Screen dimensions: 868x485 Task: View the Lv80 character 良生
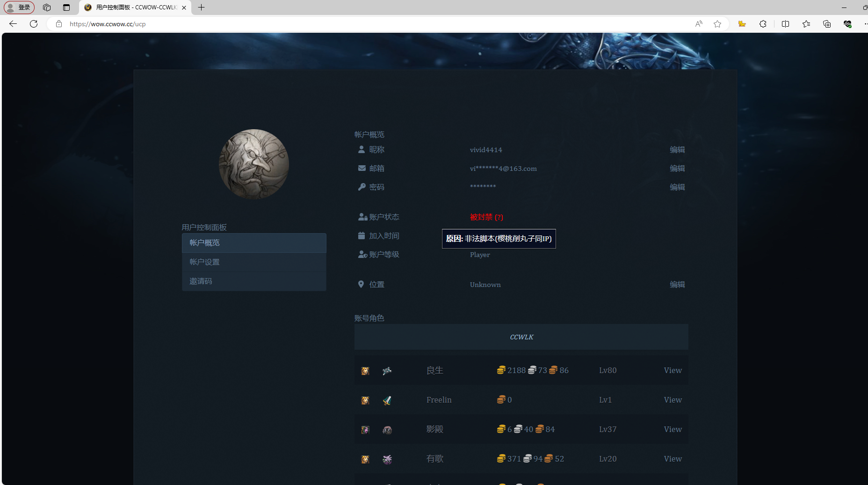[x=673, y=370]
